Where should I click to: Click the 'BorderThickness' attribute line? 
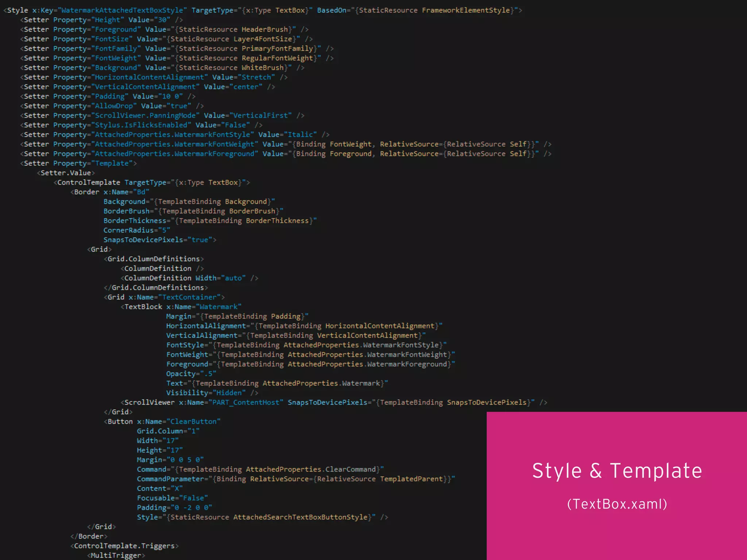pyautogui.click(x=210, y=221)
